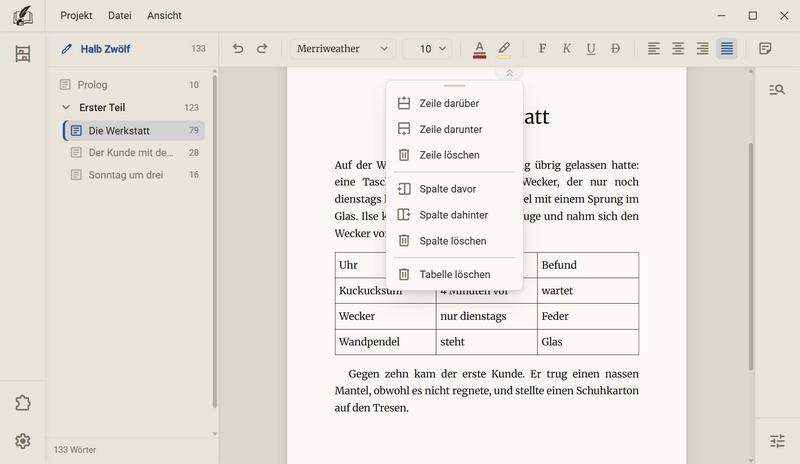Click the drag handle atop the table menu
The image size is (800, 464).
(x=454, y=86)
